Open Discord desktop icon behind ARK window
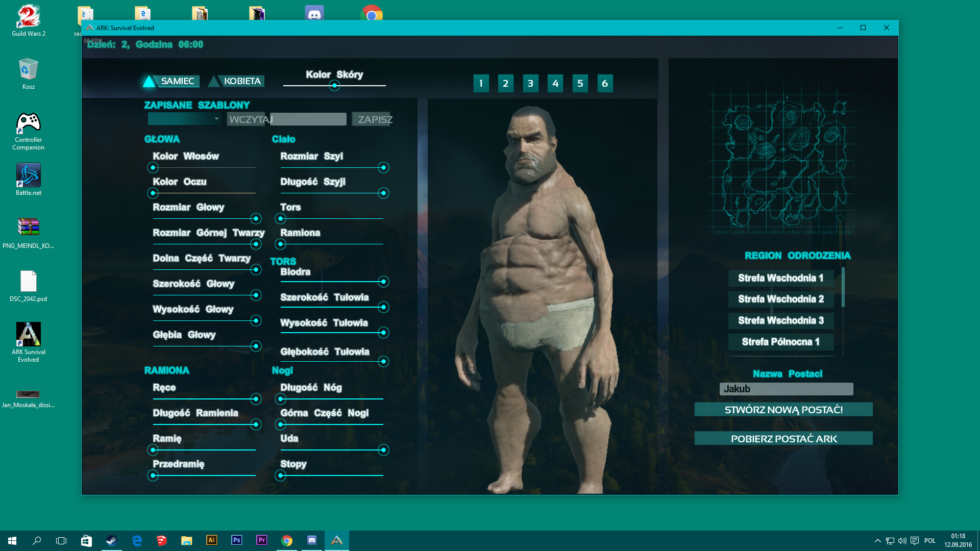Image resolution: width=980 pixels, height=551 pixels. click(x=314, y=13)
